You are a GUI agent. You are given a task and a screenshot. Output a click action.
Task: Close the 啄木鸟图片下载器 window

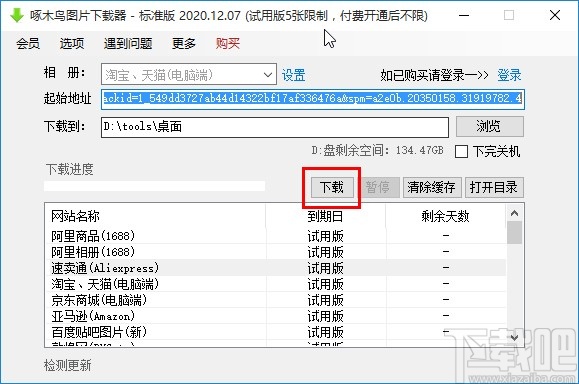click(x=555, y=16)
